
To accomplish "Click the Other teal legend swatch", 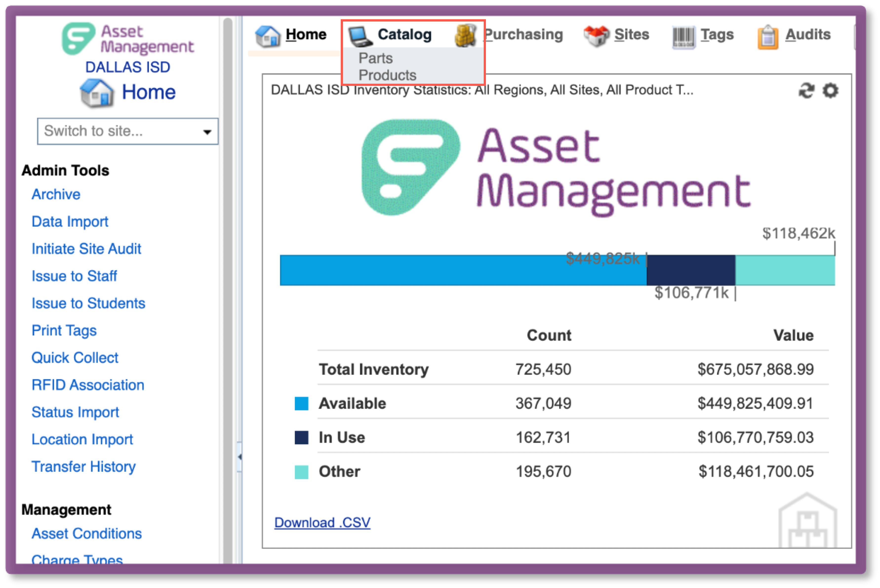I will [x=301, y=472].
